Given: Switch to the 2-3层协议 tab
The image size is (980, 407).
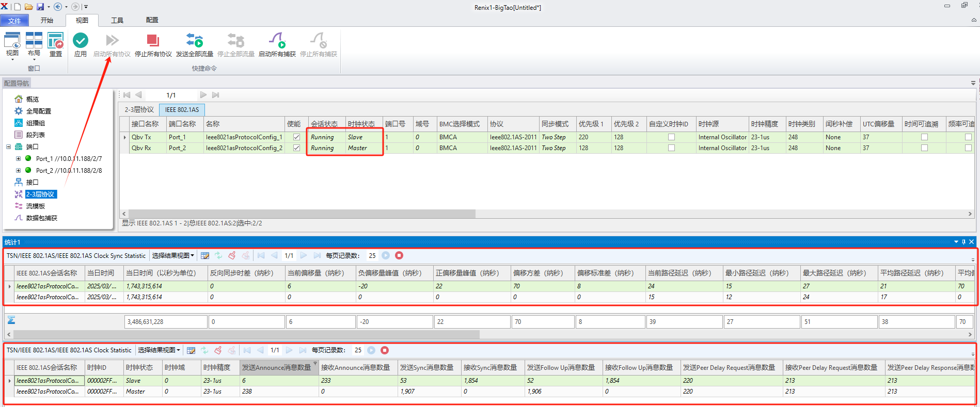Looking at the screenshot, I should 139,109.
